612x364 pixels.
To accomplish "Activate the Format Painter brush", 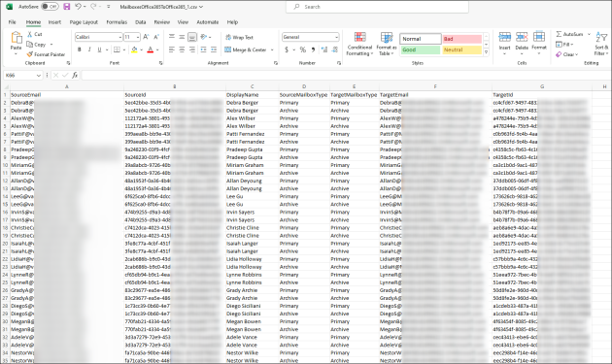I will [30, 54].
